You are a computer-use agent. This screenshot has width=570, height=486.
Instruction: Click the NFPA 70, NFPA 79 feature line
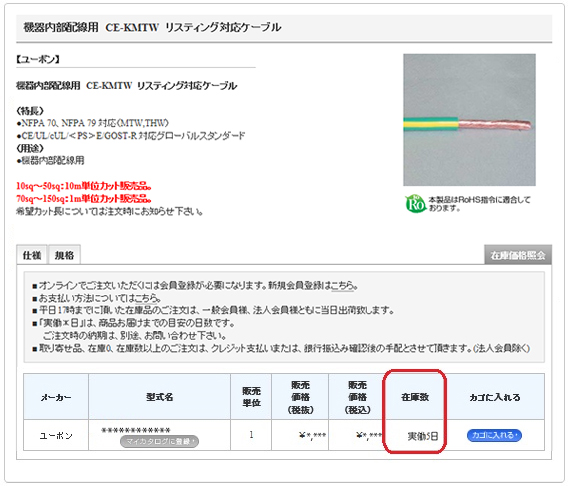tap(92, 123)
